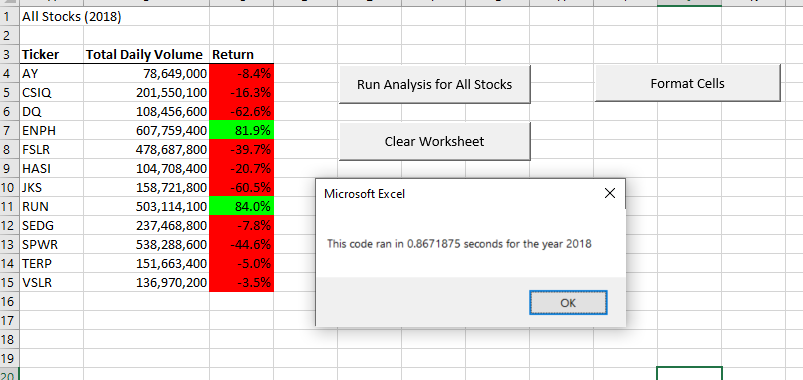Select row header 3
Screen dimensions: 803x380
pyautogui.click(x=9, y=55)
